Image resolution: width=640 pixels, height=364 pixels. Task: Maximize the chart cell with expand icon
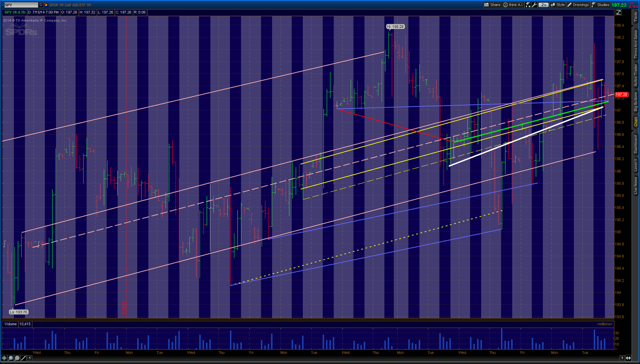618,12
